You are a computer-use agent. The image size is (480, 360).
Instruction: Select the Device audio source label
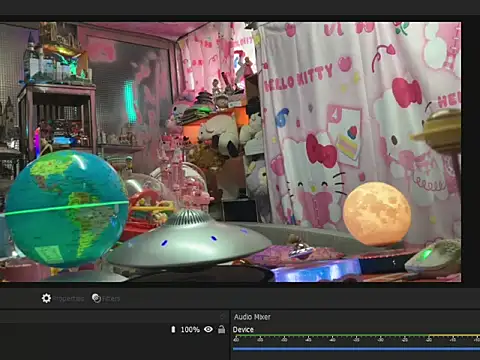[x=243, y=329]
